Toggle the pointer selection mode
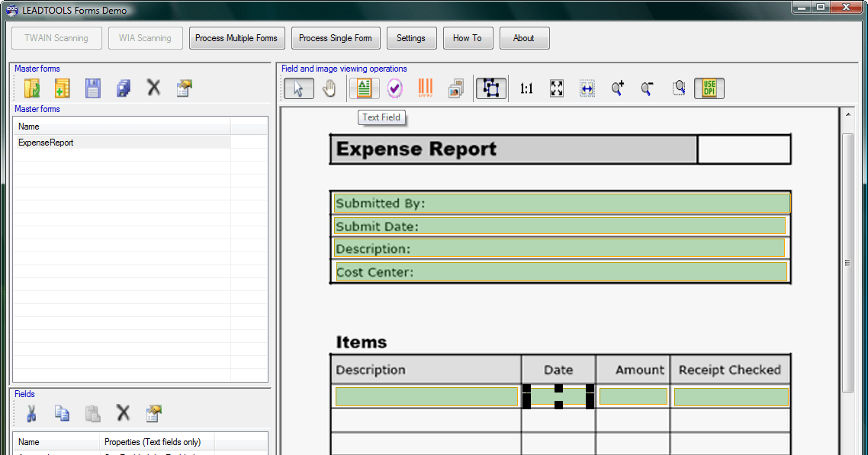Image resolution: width=868 pixels, height=455 pixels. point(298,88)
